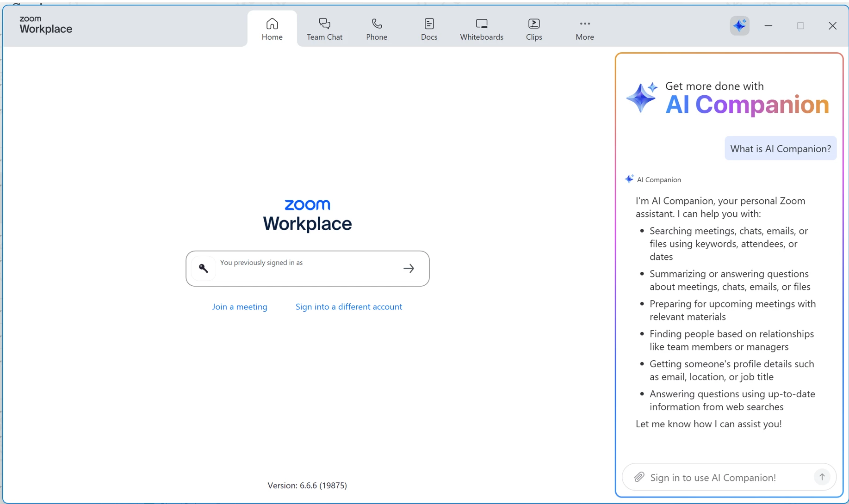Click the key icon in sign-in box
This screenshot has height=504, width=849.
tap(204, 268)
